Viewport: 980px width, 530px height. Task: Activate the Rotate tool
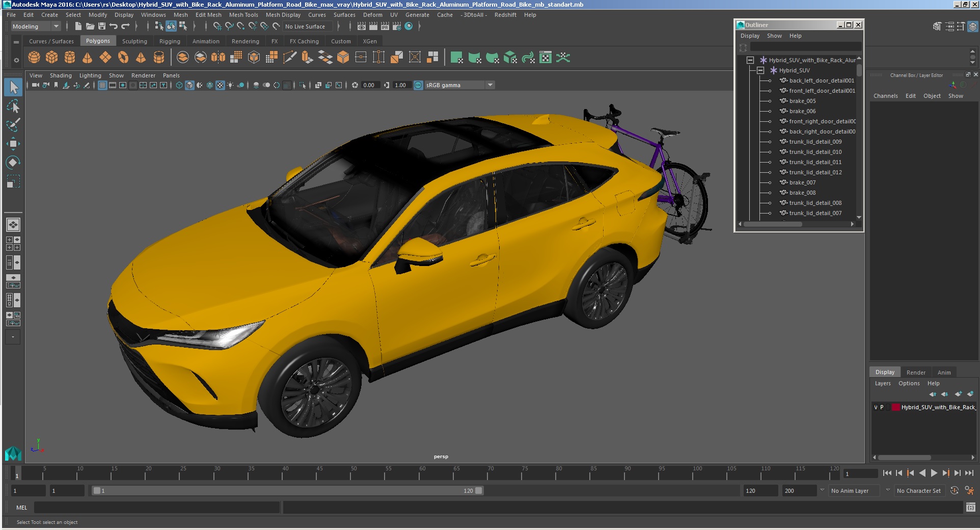pos(13,163)
